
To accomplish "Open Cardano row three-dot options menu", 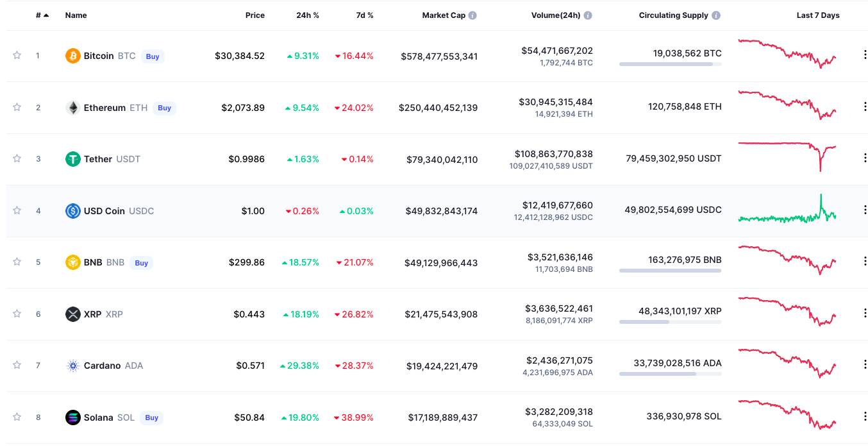I will click(x=865, y=364).
